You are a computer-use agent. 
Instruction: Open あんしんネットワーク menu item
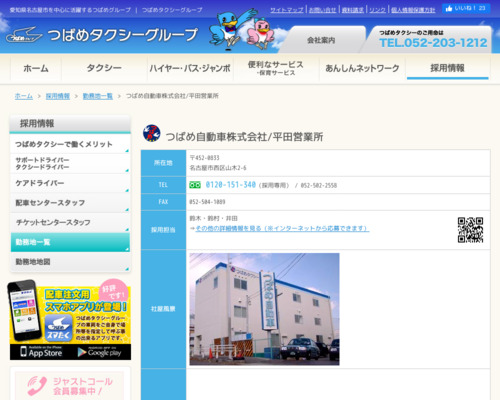point(362,69)
